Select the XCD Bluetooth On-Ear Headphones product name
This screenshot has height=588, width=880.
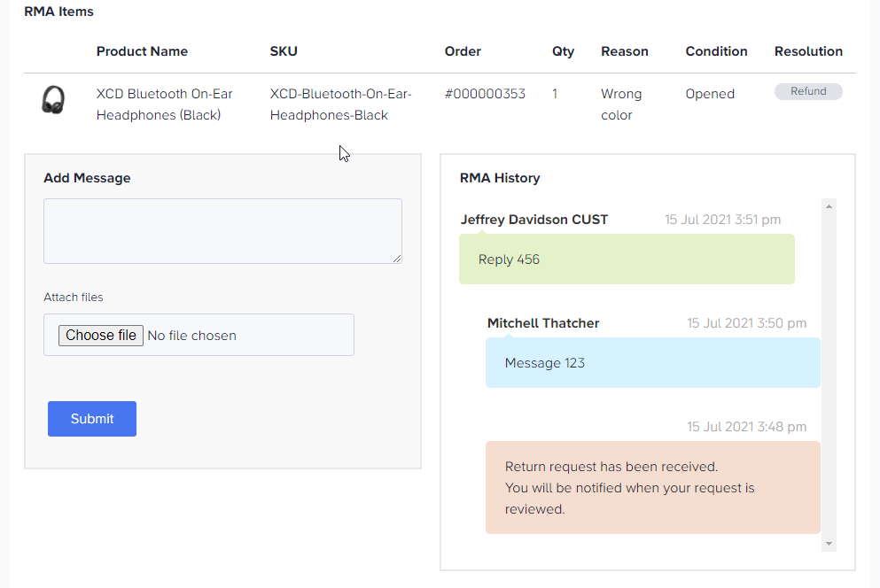165,104
